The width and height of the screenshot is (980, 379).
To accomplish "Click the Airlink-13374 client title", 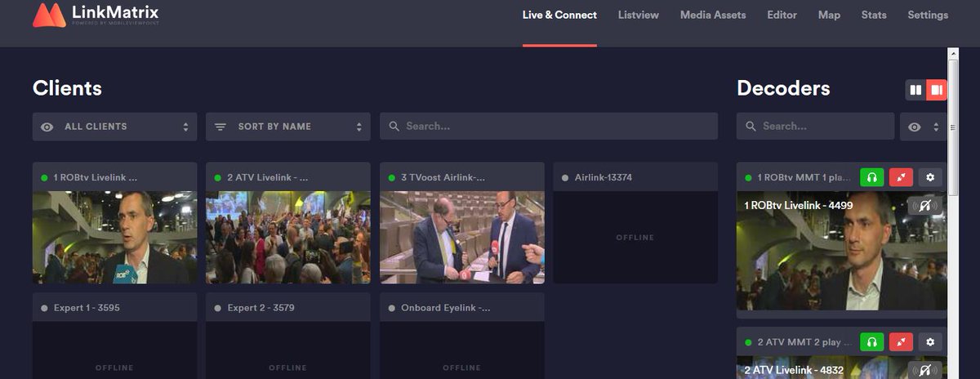I will [604, 177].
